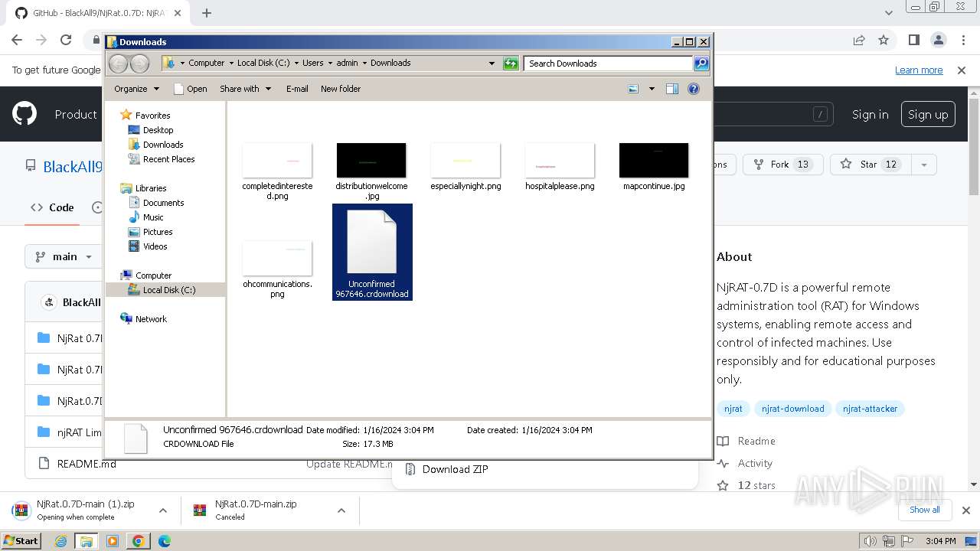Click the Explorer Back navigation arrow
Viewport: 980px width, 551px height.
click(118, 64)
